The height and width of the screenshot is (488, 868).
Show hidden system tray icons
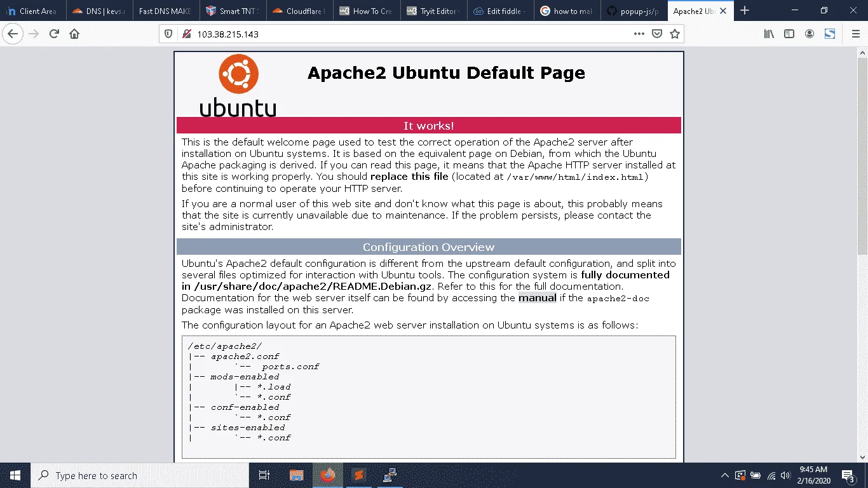pos(724,475)
